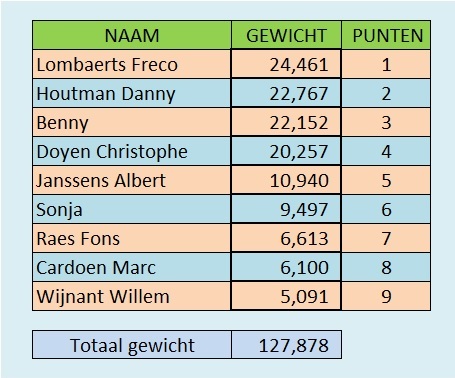Image resolution: width=455 pixels, height=378 pixels.
Task: Select the Raes Fons name cell
Action: pos(132,238)
